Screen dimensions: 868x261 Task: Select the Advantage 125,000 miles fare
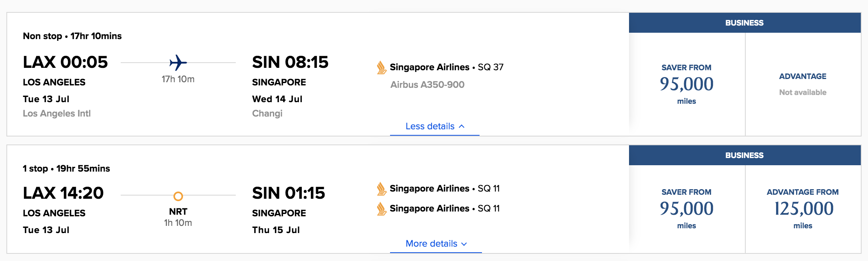[x=803, y=208]
